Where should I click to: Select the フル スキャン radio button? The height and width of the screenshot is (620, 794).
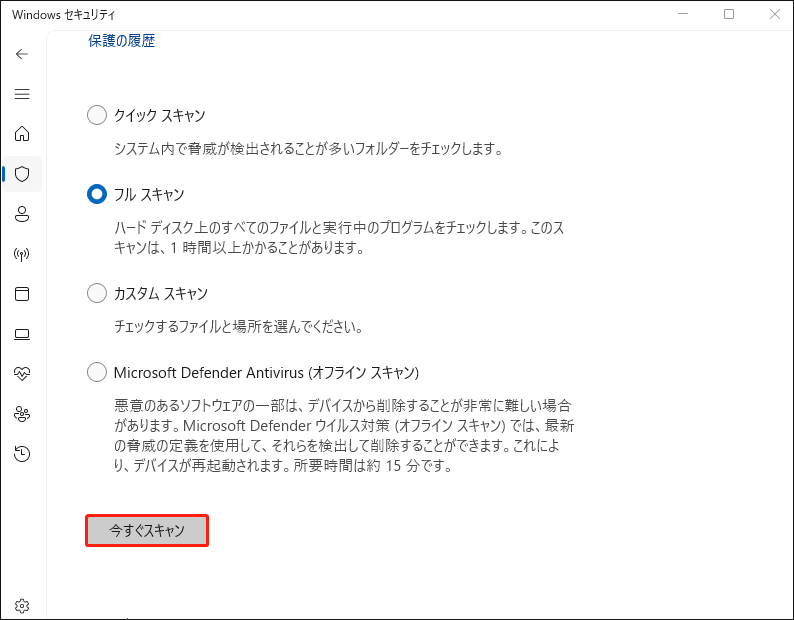pos(97,194)
